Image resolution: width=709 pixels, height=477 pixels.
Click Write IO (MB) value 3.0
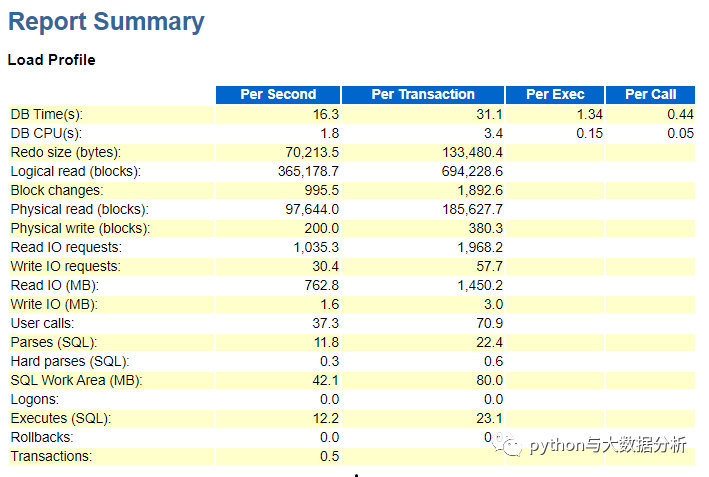point(493,304)
